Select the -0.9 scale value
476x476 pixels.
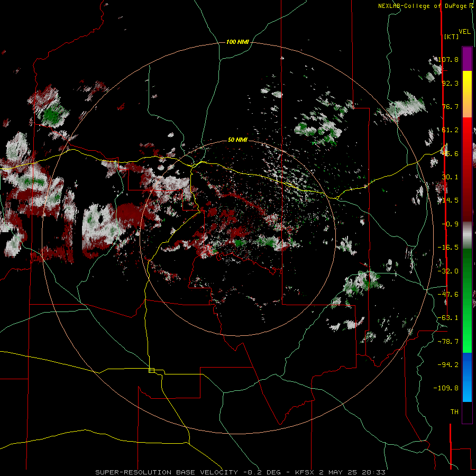tap(450, 224)
